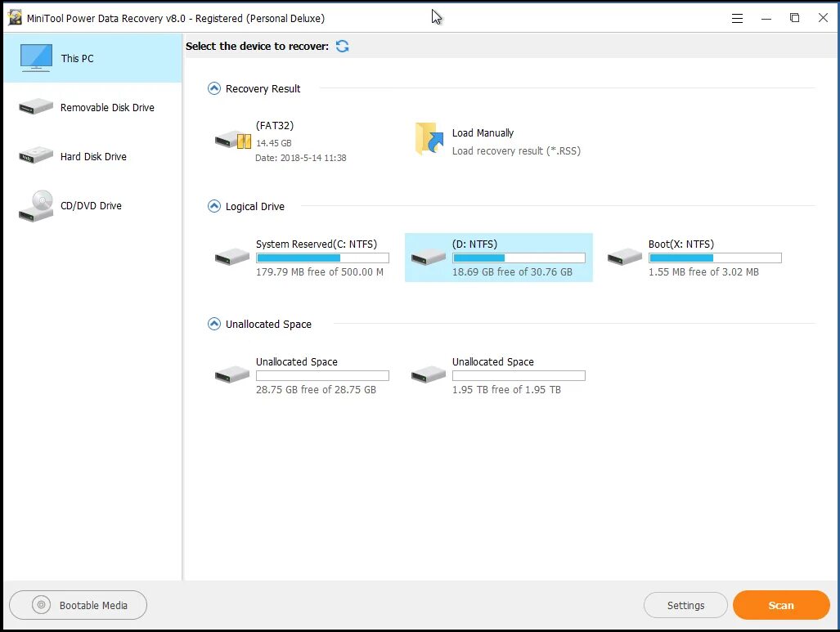Select the (FAT32) recovery result label
The image size is (840, 632).
click(x=275, y=125)
